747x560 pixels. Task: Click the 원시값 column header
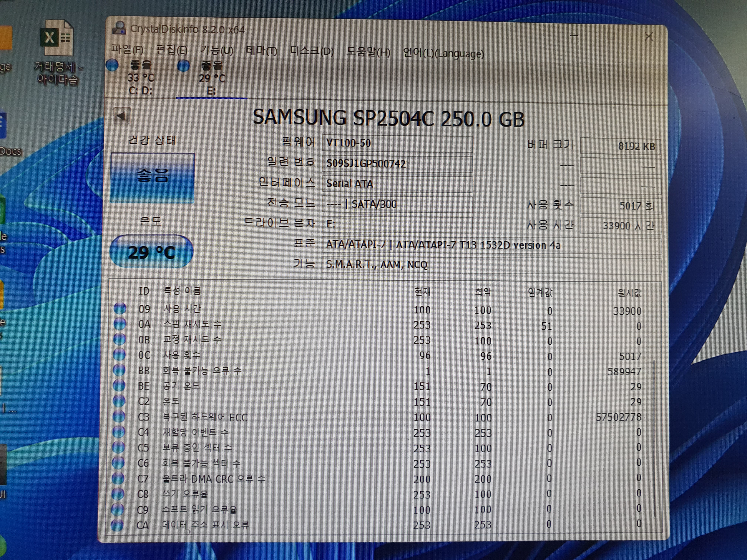click(630, 293)
